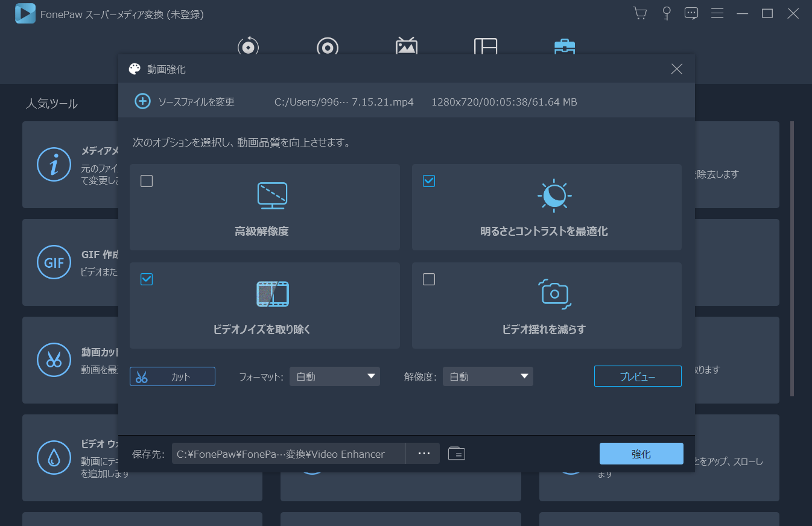Image resolution: width=812 pixels, height=526 pixels.
Task: Switch to the Collage layout tab icon
Action: tap(486, 46)
